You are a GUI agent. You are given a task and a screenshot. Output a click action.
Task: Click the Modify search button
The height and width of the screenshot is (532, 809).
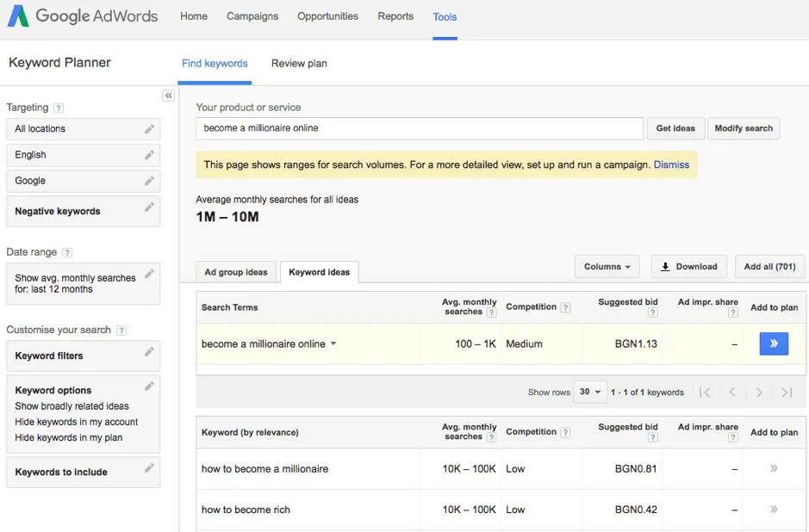(x=744, y=128)
